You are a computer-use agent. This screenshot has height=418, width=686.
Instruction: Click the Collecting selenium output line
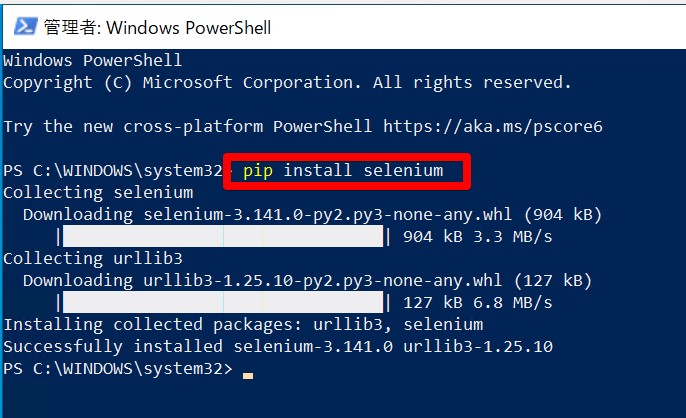pyautogui.click(x=98, y=193)
